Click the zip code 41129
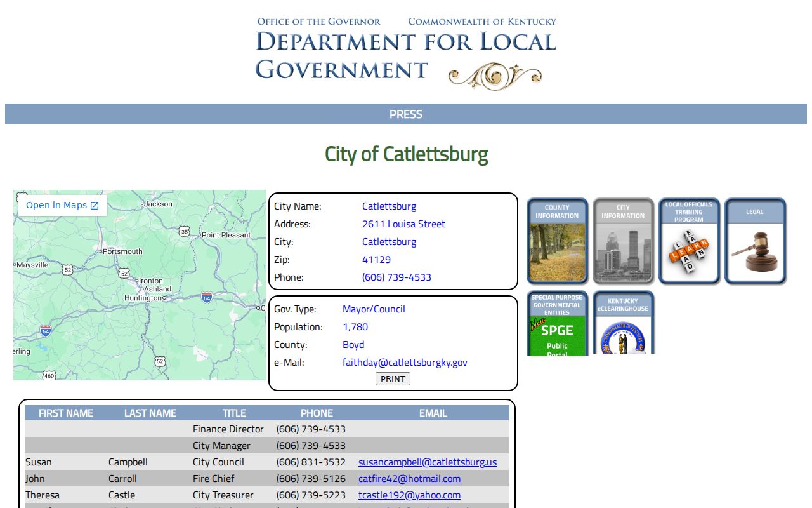812x508 pixels. 376,260
